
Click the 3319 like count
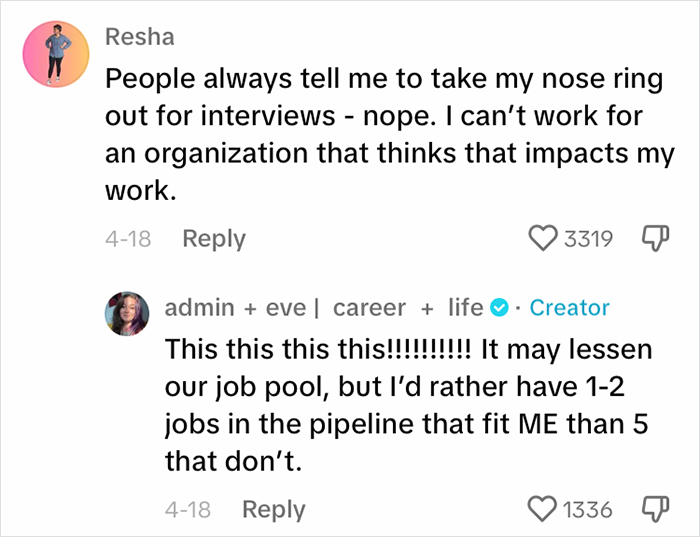point(588,239)
